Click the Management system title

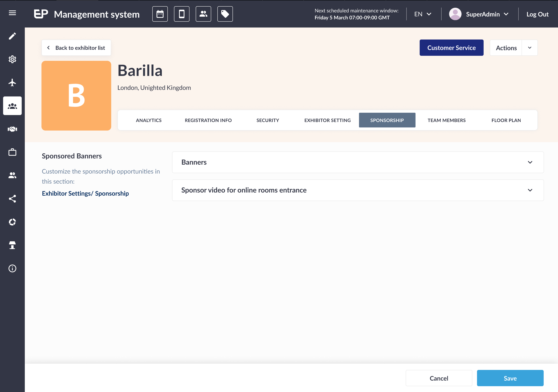pos(97,14)
